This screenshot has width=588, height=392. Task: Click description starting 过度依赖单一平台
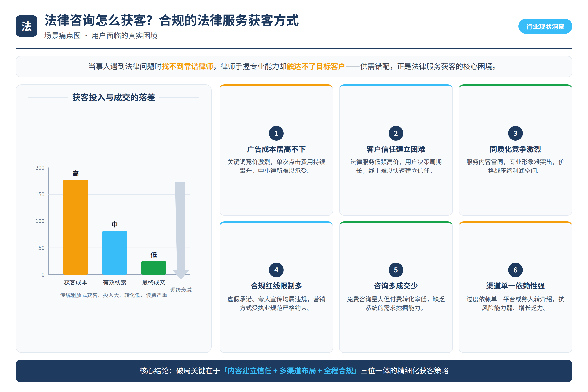(515, 304)
